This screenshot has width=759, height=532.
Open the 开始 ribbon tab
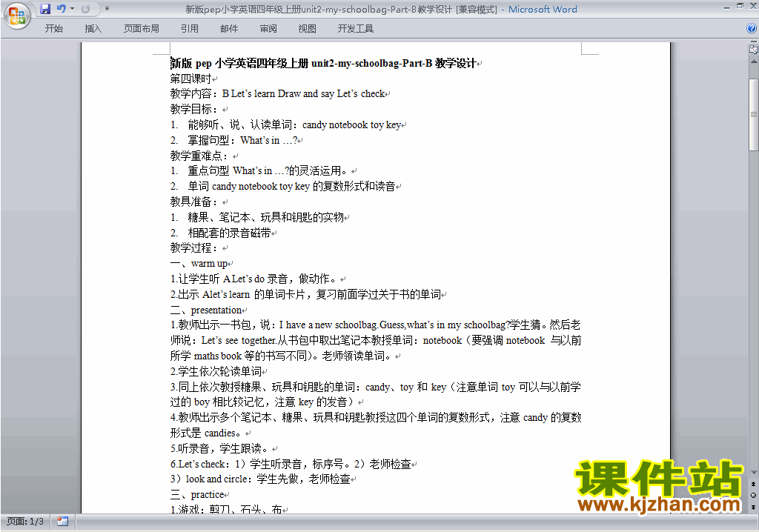(x=53, y=29)
